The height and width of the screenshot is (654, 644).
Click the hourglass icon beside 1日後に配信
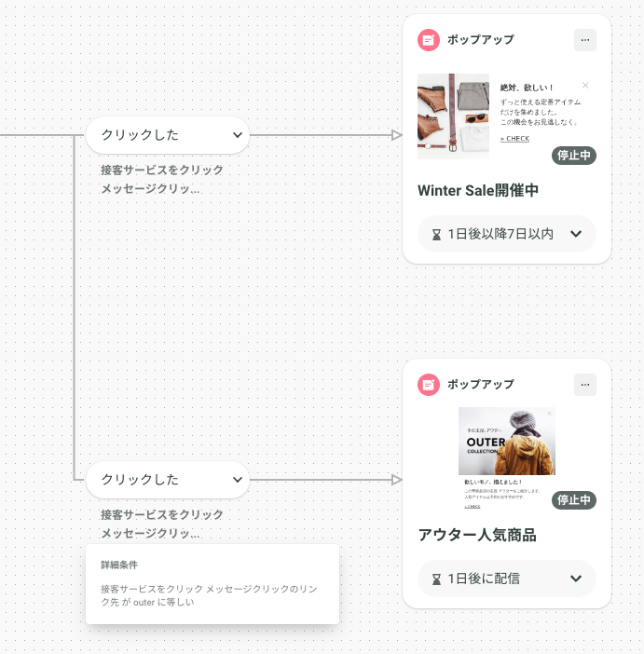pyautogui.click(x=436, y=579)
